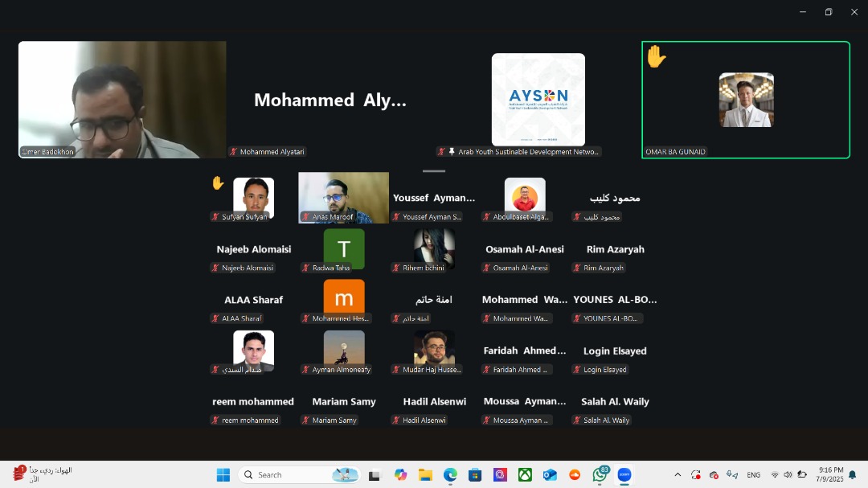Click the raised hand icon on Omar Ba Gunaid's tile
868x488 pixels.
tap(657, 57)
